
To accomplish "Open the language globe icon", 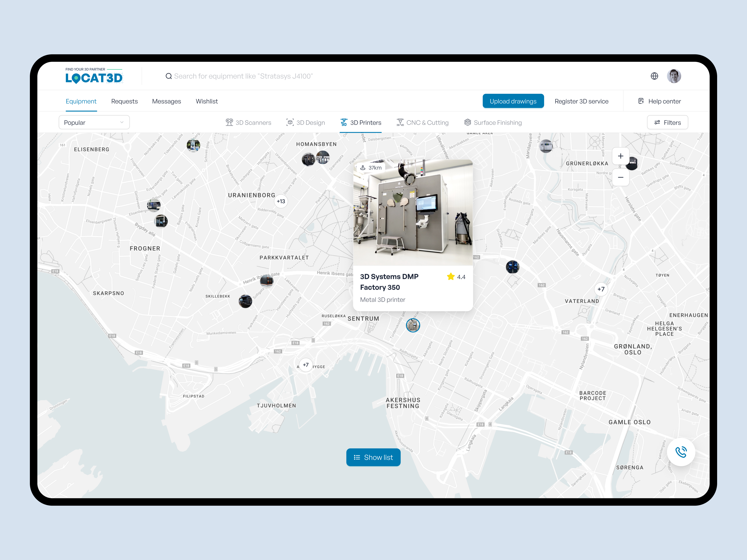I will [x=654, y=76].
